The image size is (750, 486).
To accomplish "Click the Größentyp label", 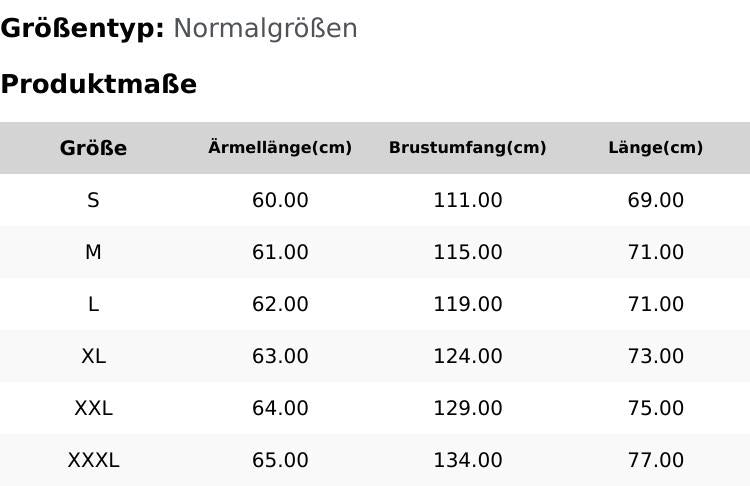I will coord(82,28).
